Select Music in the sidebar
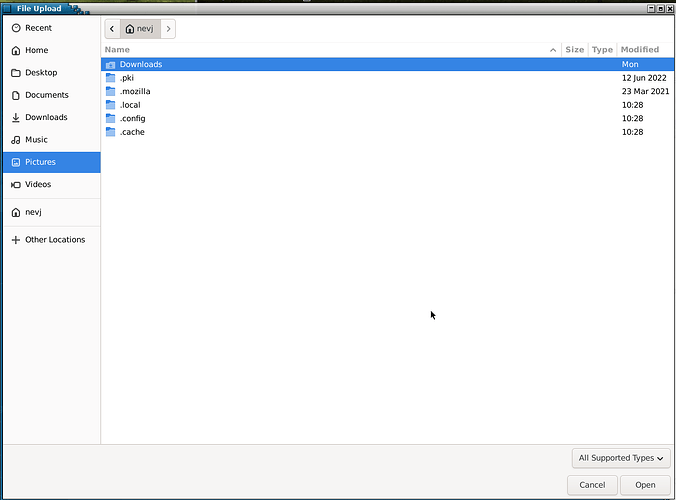The height and width of the screenshot is (500, 676). pos(52,140)
